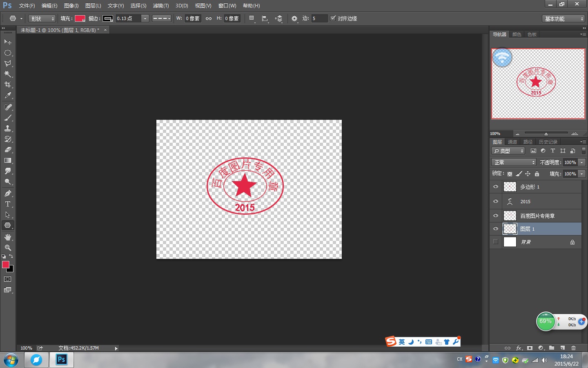This screenshot has width=588, height=368.
Task: Click red foreground color swatch
Action: 5,265
